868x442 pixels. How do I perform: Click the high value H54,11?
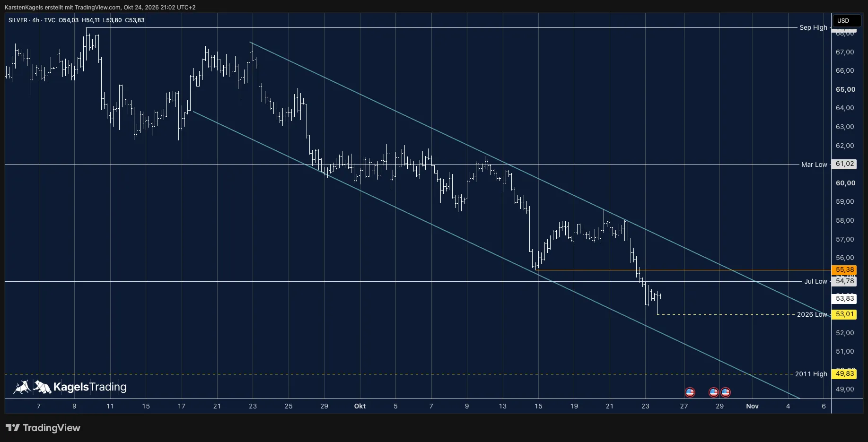tap(91, 20)
